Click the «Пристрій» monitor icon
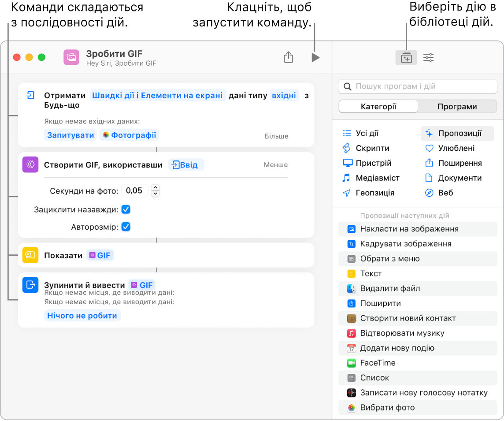Viewport: 504px width, 421px height. point(347,163)
